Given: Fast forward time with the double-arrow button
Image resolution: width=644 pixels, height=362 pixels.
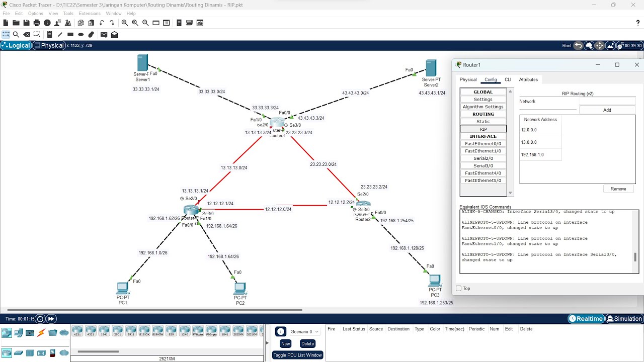Looking at the screenshot, I should (x=51, y=319).
